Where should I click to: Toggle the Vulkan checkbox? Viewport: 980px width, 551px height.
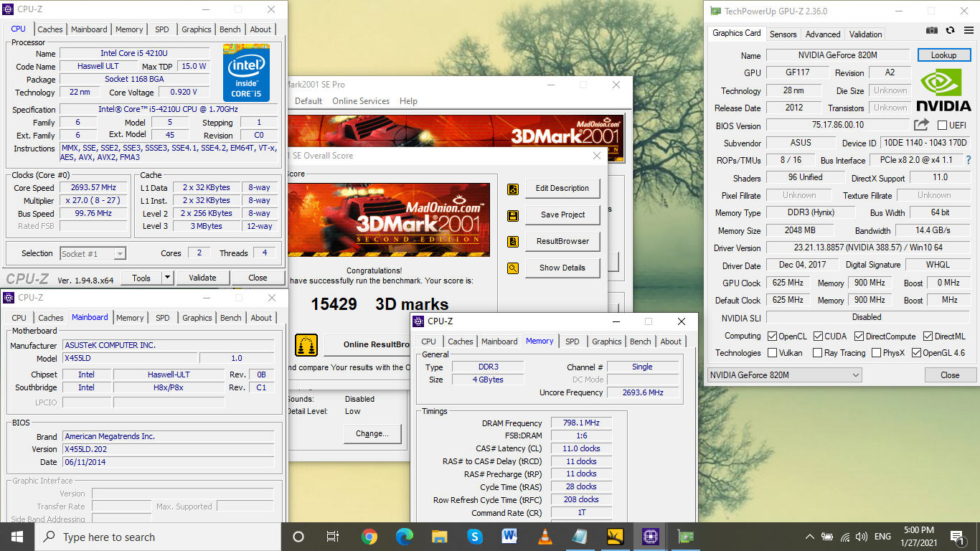coord(772,352)
